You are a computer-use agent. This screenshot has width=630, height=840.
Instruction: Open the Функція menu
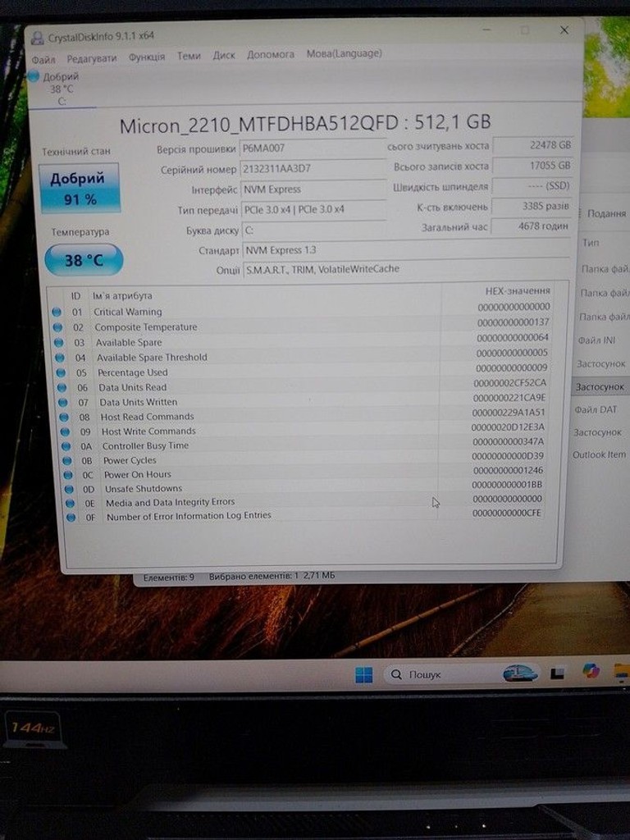click(x=147, y=57)
